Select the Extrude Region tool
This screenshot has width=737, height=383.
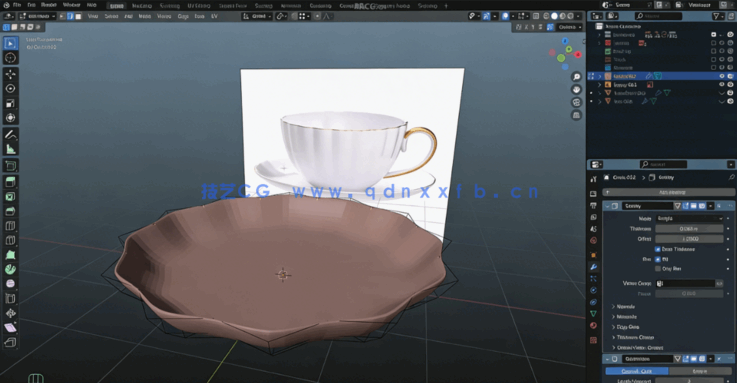(10, 181)
